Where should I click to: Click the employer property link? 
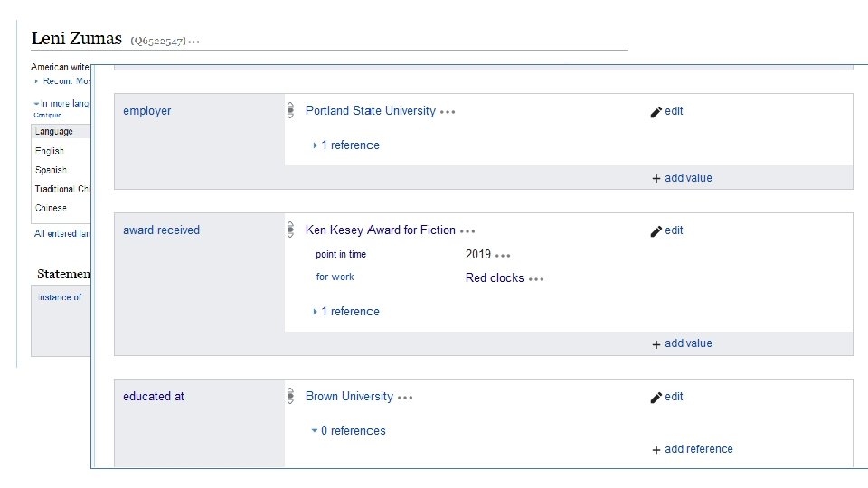146,111
